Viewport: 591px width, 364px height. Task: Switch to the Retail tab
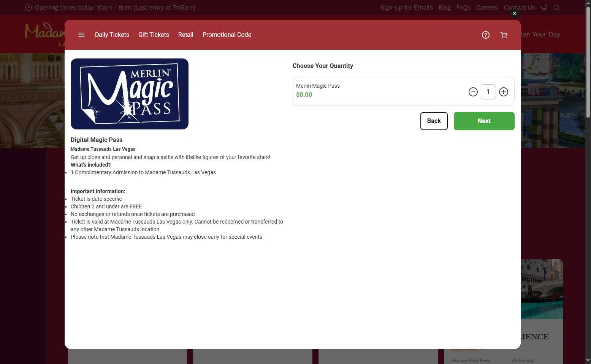coord(186,35)
